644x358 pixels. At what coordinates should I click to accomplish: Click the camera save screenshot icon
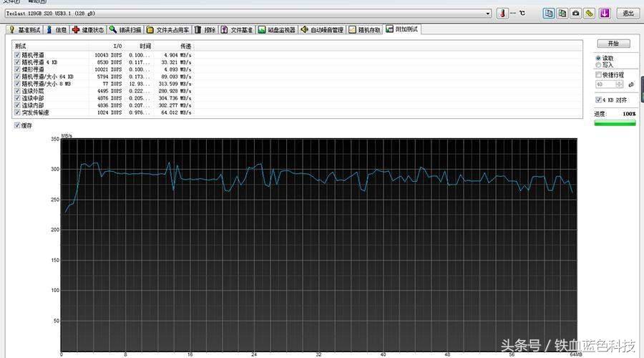576,13
